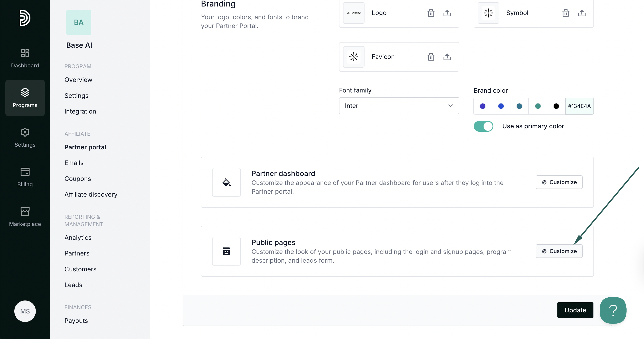
Task: Click the Public pages layout icon
Action: point(226,251)
